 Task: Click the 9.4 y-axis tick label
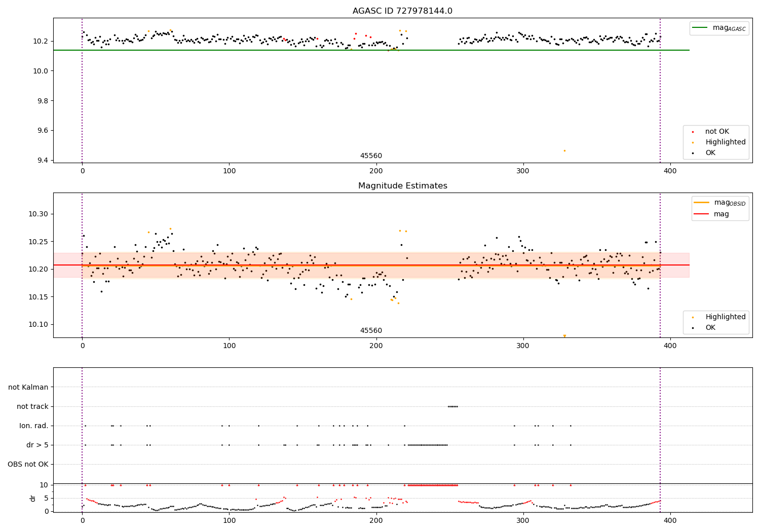43,161
